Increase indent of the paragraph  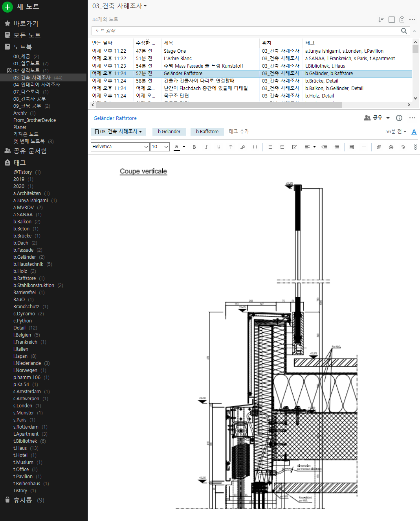point(336,147)
